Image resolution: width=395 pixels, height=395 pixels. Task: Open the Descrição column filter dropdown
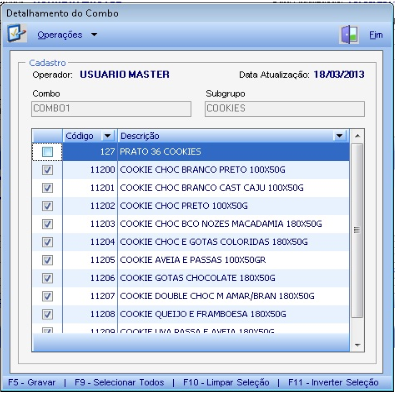[x=339, y=136]
